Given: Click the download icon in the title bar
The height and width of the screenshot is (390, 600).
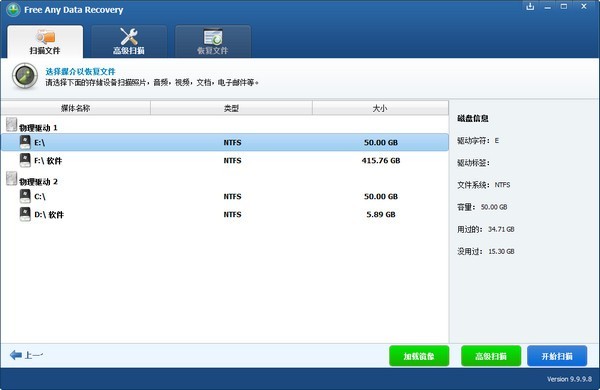Looking at the screenshot, I should [x=530, y=7].
